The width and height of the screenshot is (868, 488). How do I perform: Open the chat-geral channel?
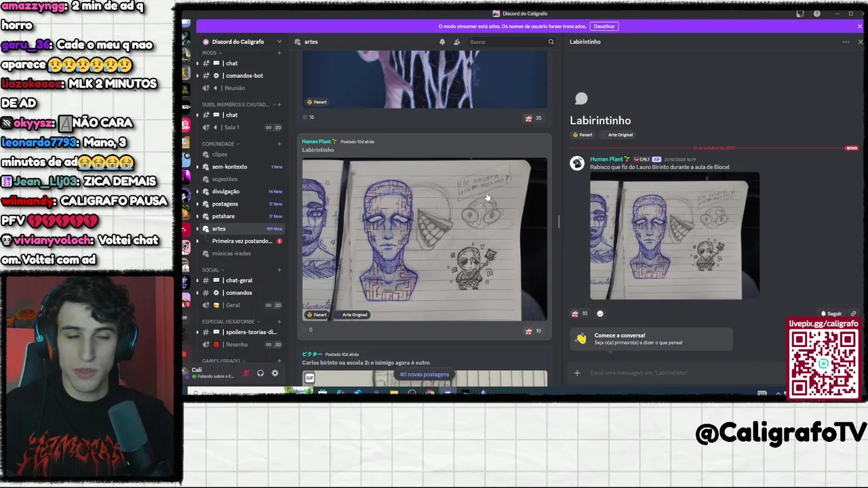point(241,281)
